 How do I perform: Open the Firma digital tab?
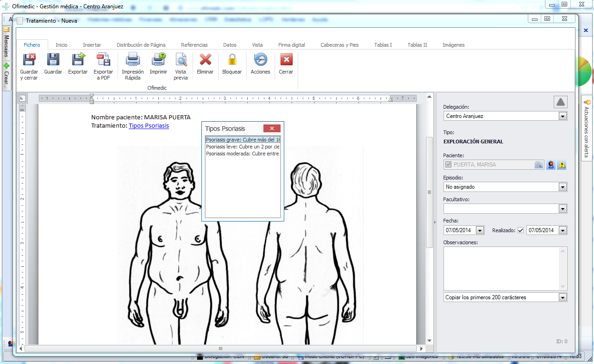click(x=291, y=45)
